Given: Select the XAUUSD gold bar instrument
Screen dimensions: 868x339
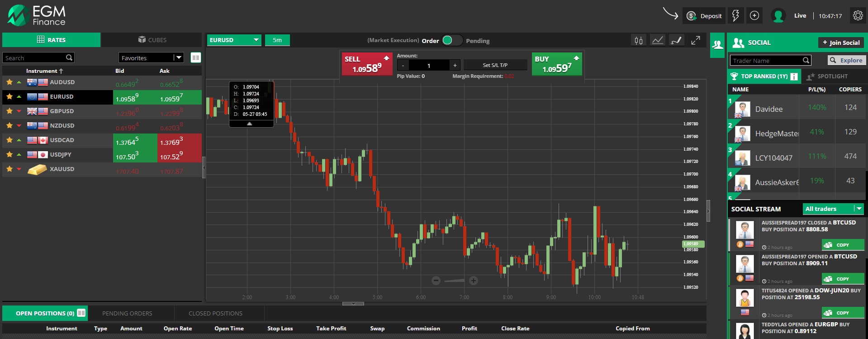Looking at the screenshot, I should point(37,169).
